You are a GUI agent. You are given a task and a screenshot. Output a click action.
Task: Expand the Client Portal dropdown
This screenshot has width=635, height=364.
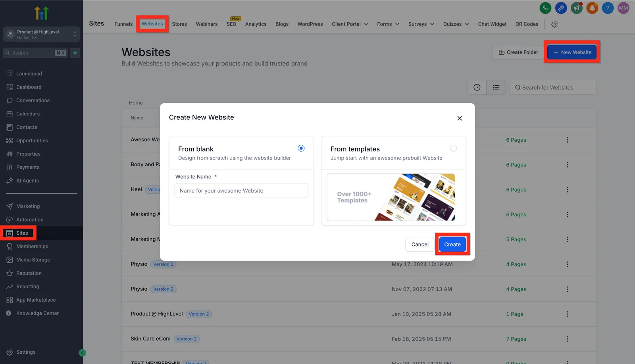click(350, 24)
